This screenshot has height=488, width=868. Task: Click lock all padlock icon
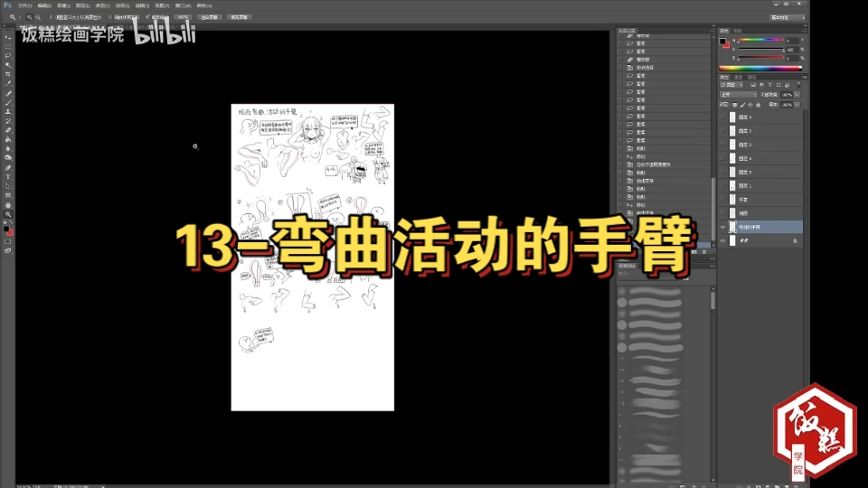758,105
